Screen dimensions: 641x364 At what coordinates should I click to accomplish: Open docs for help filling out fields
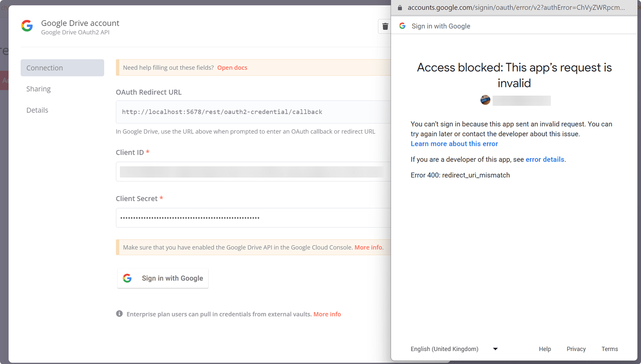(x=232, y=67)
